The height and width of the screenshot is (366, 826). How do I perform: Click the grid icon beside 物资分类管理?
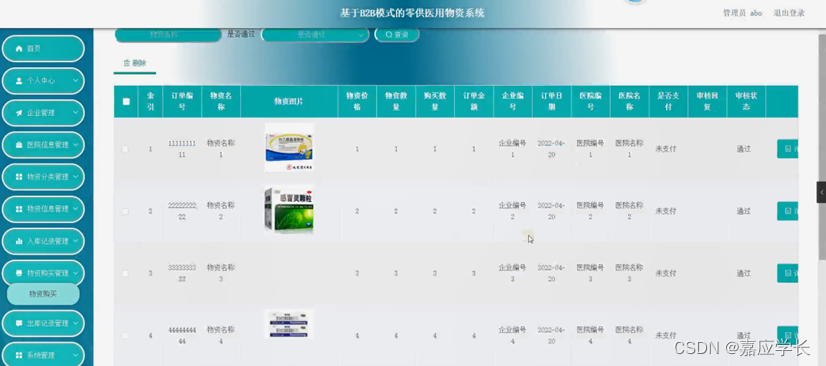(19, 177)
